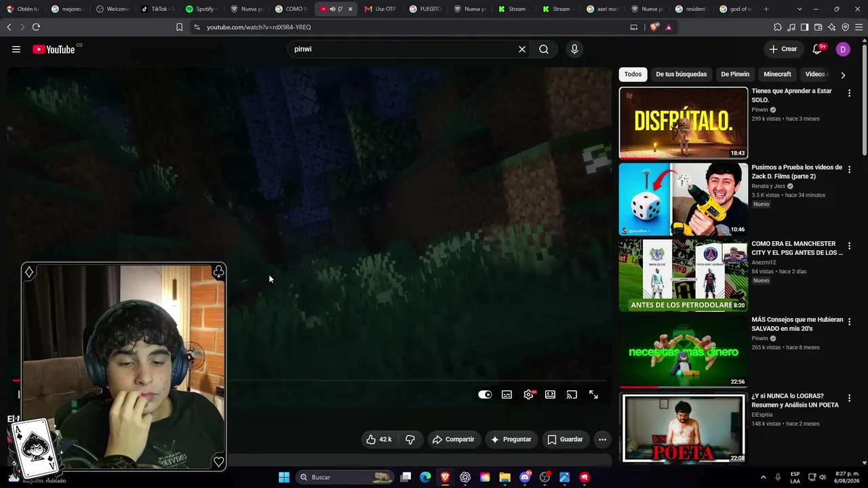Open options for 'Tienes que Aprender' video
Screen dimensions: 868x488
[x=849, y=94]
